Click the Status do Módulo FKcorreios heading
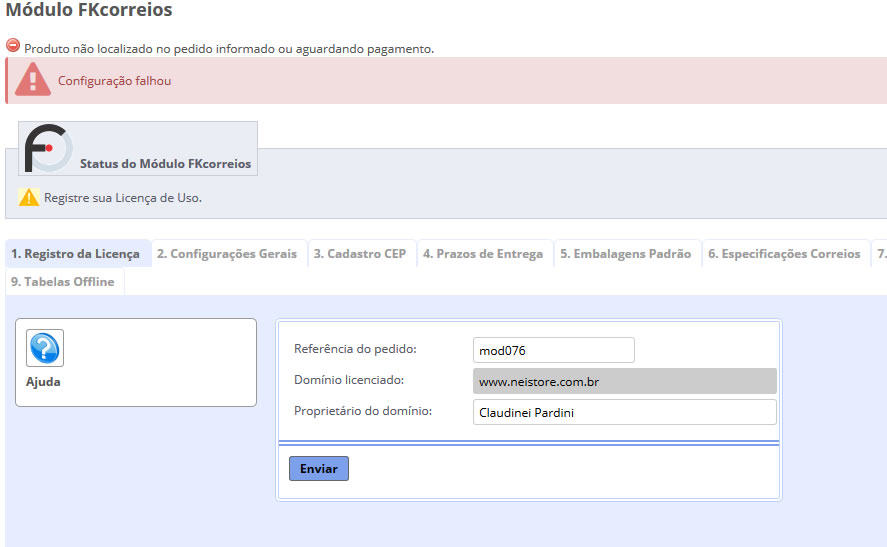Screen dimensions: 887x547 tap(165, 163)
